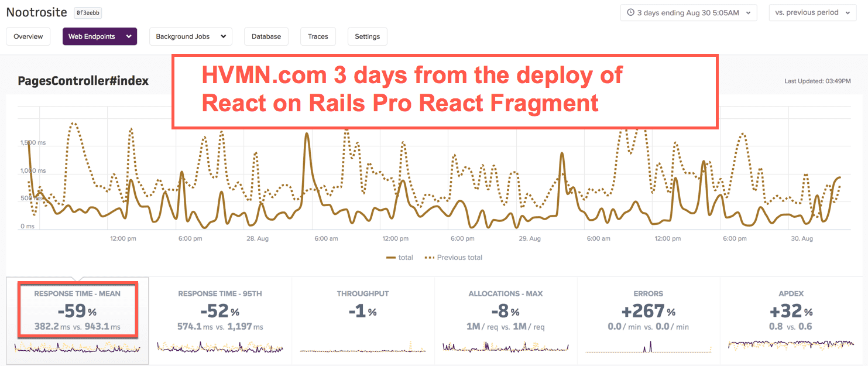Toggle the 'Previous total' legend entry
868x366 pixels.
453,257
